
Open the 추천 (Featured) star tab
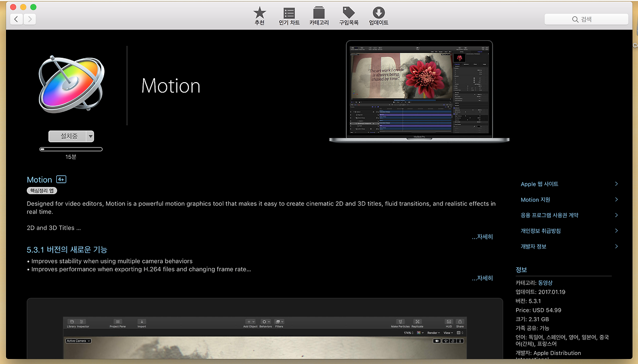pos(259,16)
